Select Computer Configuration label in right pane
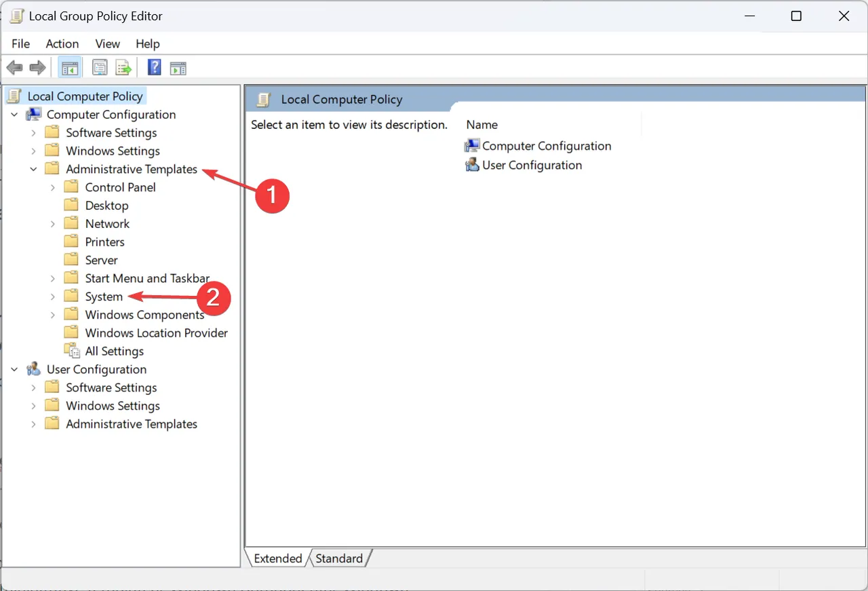This screenshot has width=868, height=591. pyautogui.click(x=547, y=146)
